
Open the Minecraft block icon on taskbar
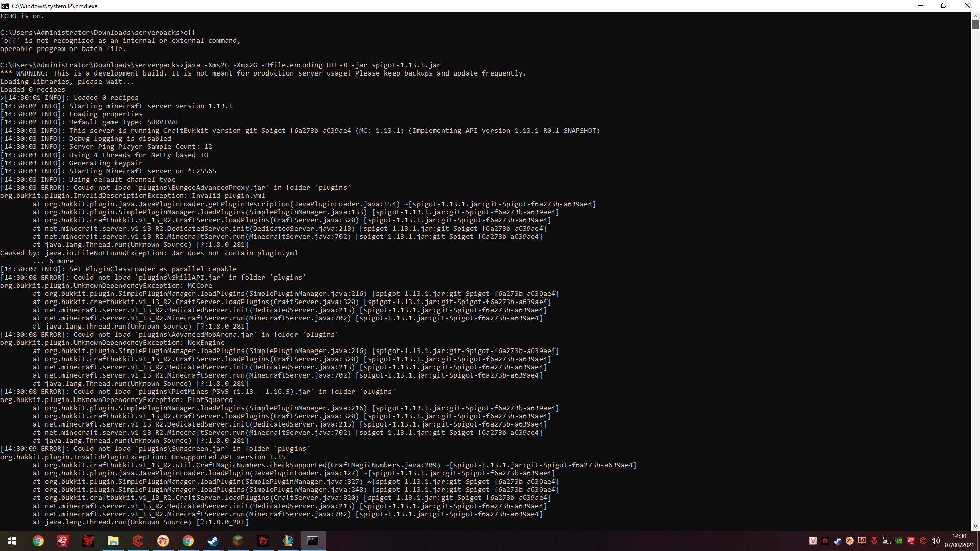pos(238,541)
